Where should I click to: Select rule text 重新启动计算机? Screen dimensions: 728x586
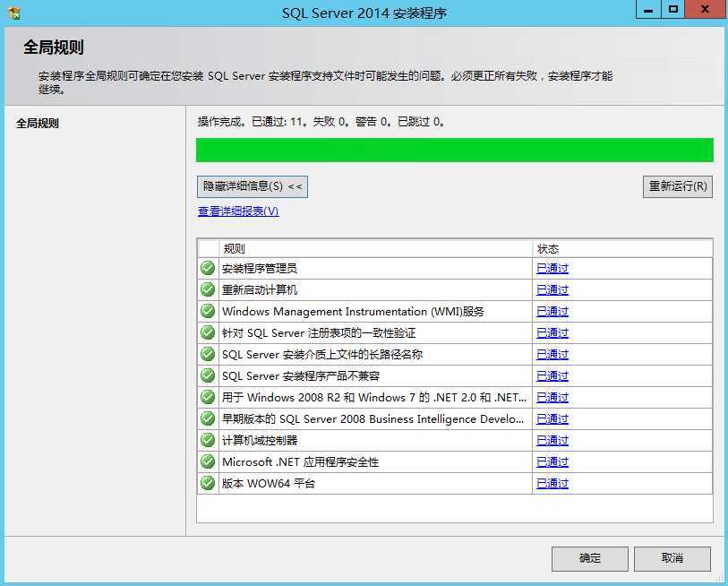click(260, 290)
